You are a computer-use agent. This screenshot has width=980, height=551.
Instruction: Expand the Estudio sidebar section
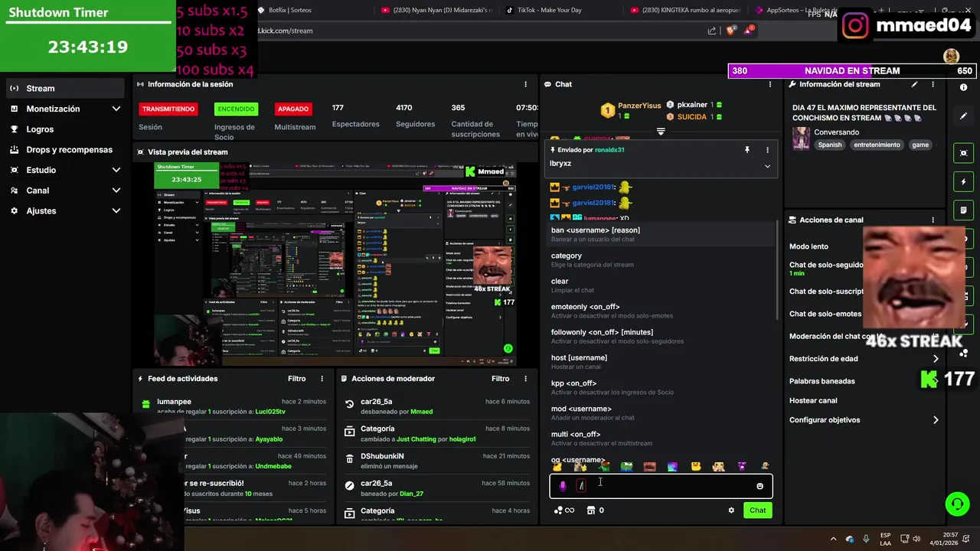tap(65, 170)
